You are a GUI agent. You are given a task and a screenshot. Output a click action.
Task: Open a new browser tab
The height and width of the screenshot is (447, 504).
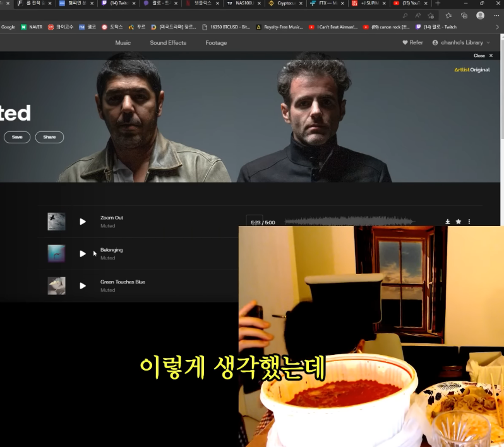click(x=438, y=3)
